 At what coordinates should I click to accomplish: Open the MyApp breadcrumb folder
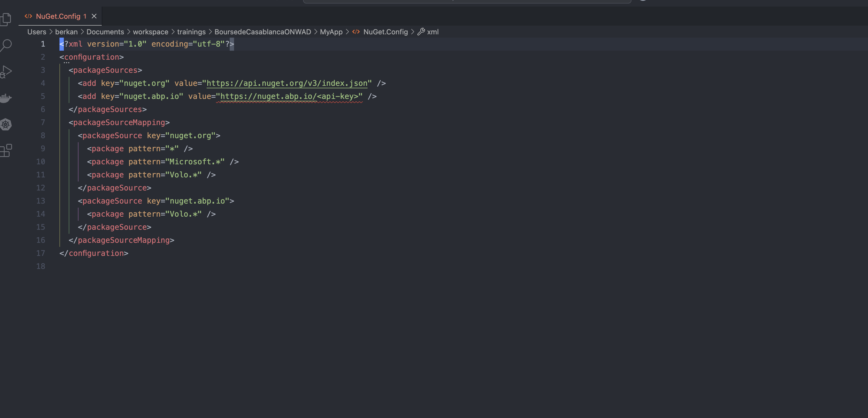[331, 32]
